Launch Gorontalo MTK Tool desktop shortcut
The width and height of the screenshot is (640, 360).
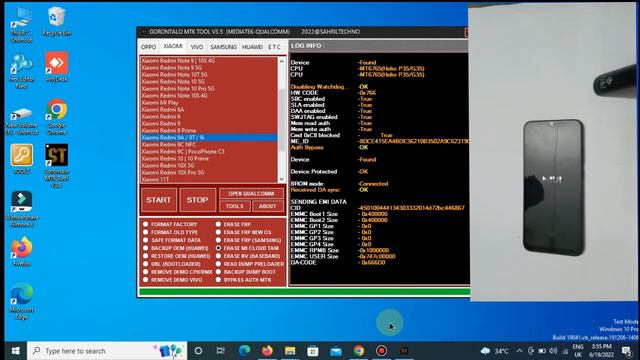pos(57,165)
